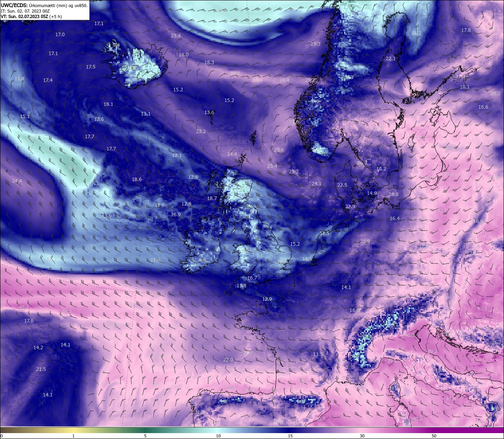This screenshot has width=504, height=439.
Task: Click the color scale tick label 5
Action: 145,436
